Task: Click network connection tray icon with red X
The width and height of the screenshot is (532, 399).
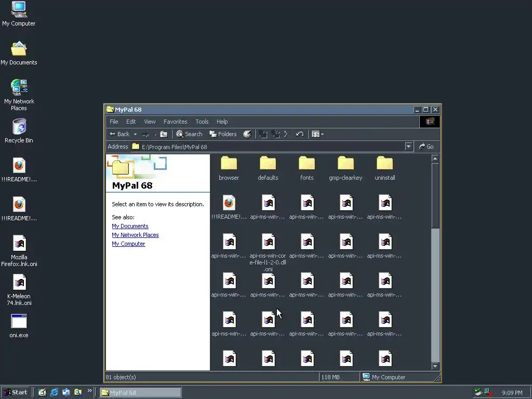Action: [488, 392]
